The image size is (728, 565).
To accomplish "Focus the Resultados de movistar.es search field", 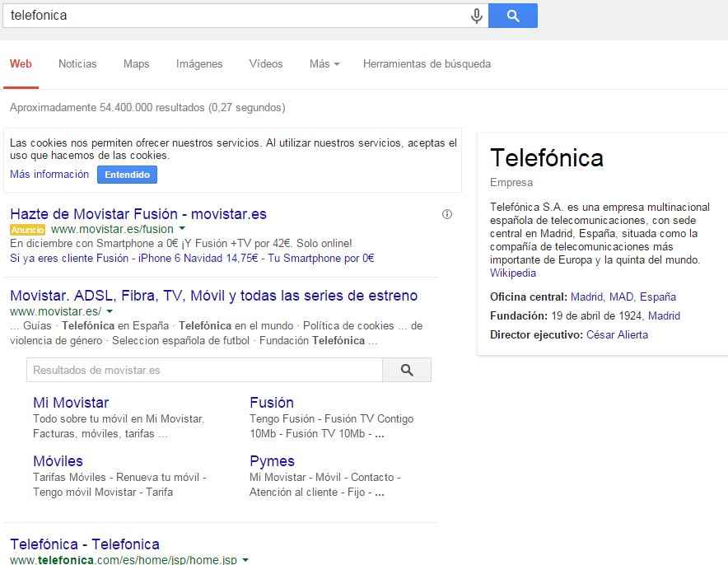I will click(205, 370).
